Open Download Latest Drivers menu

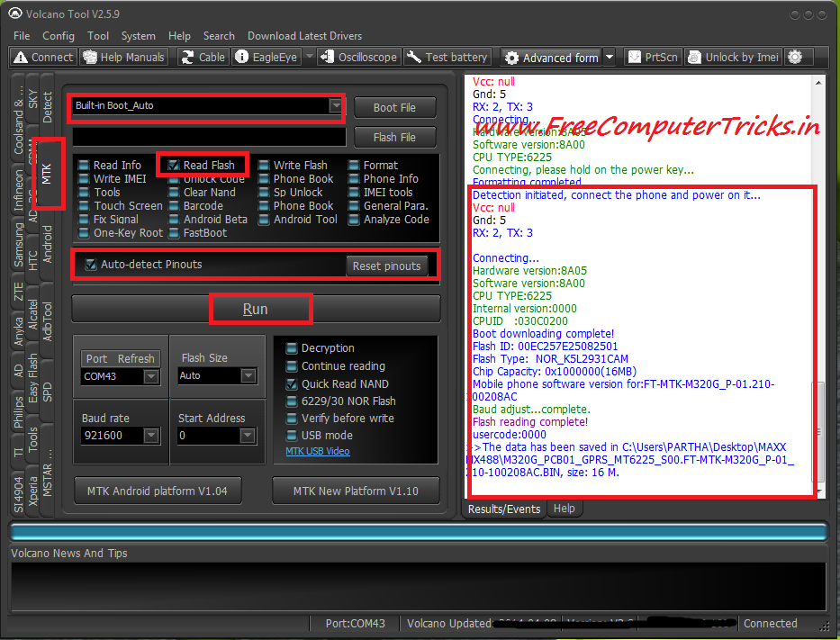304,36
